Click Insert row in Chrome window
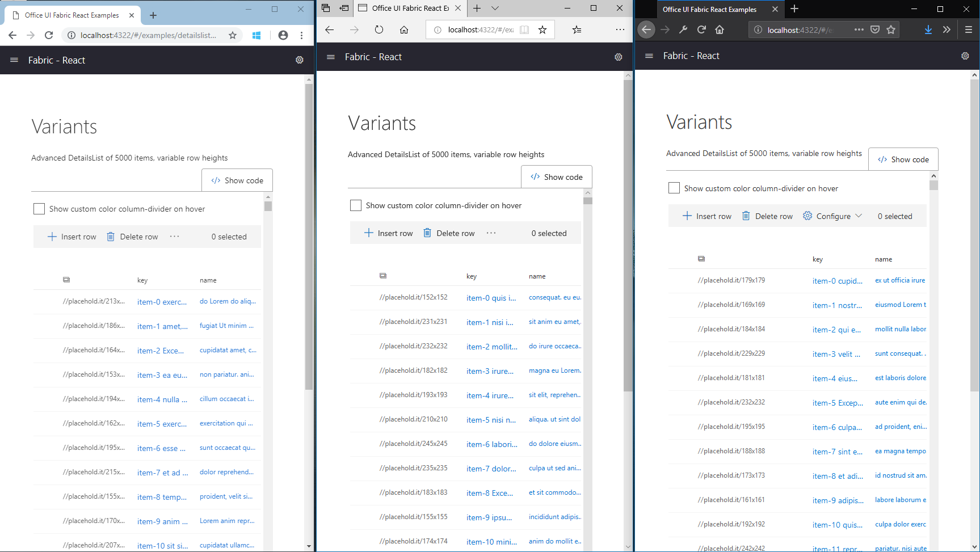Screen dimensions: 980x552 coord(71,237)
